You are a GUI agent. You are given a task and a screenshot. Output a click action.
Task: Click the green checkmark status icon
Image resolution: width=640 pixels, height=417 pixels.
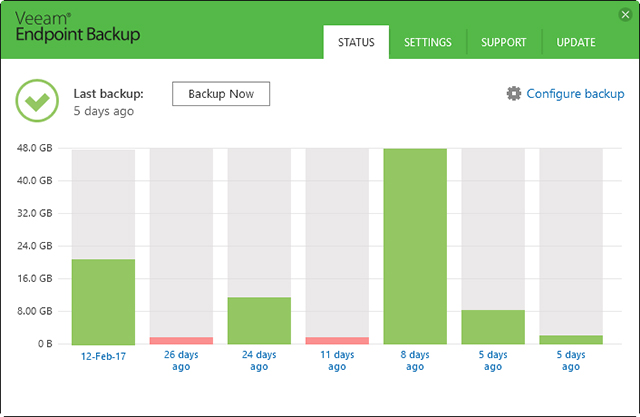37,100
